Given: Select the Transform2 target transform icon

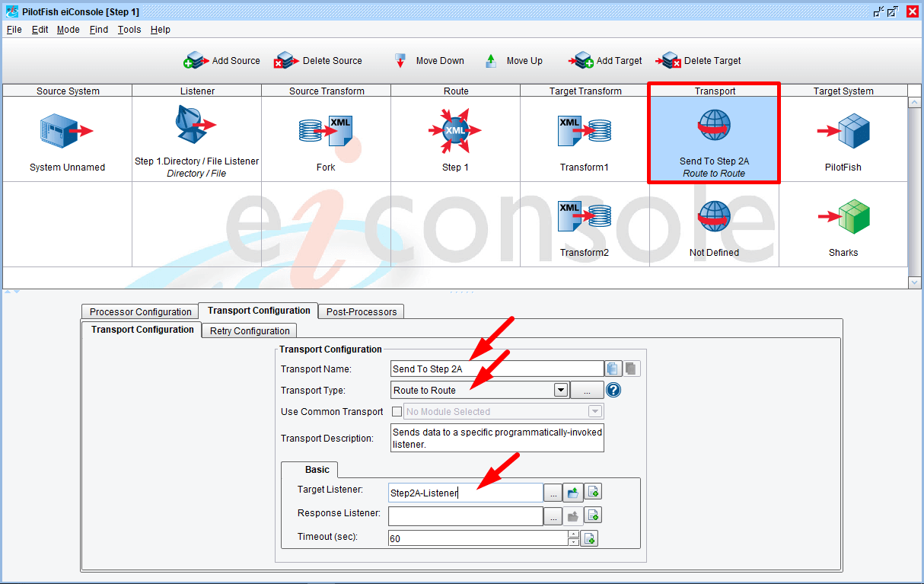Looking at the screenshot, I should tap(585, 216).
